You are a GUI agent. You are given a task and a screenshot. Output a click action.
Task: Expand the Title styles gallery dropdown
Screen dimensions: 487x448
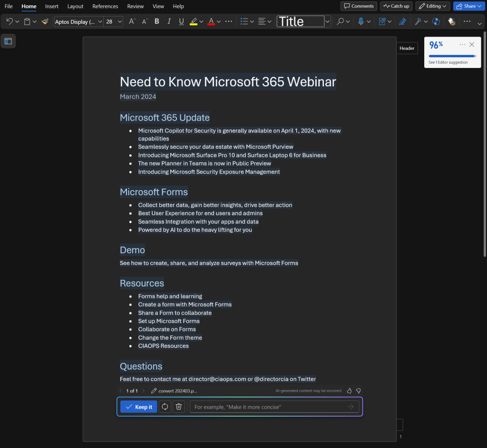click(x=328, y=21)
